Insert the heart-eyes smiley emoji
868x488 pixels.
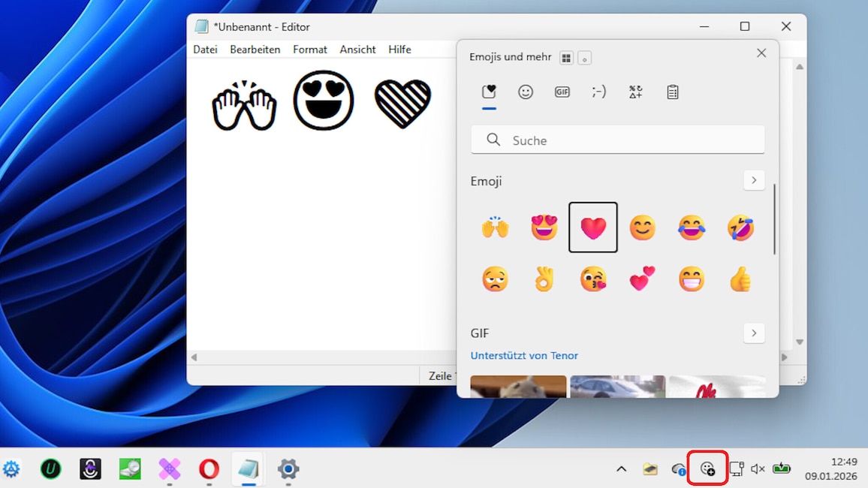coord(544,227)
